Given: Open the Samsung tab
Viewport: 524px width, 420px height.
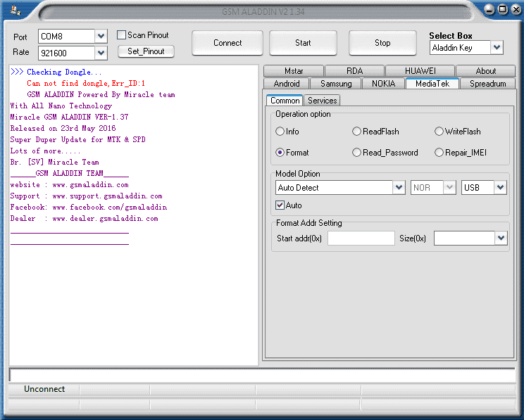Looking at the screenshot, I should point(336,84).
